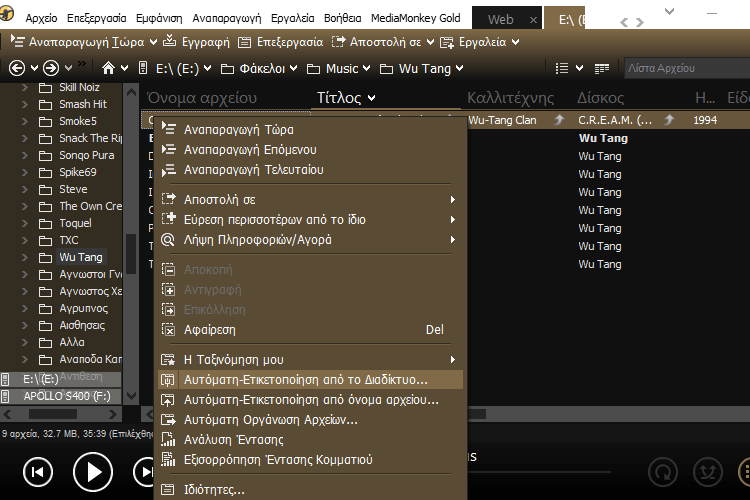Screen dimensions: 750x500
Task: Open the Τίτλος column sort dropdown
Action: click(372, 99)
